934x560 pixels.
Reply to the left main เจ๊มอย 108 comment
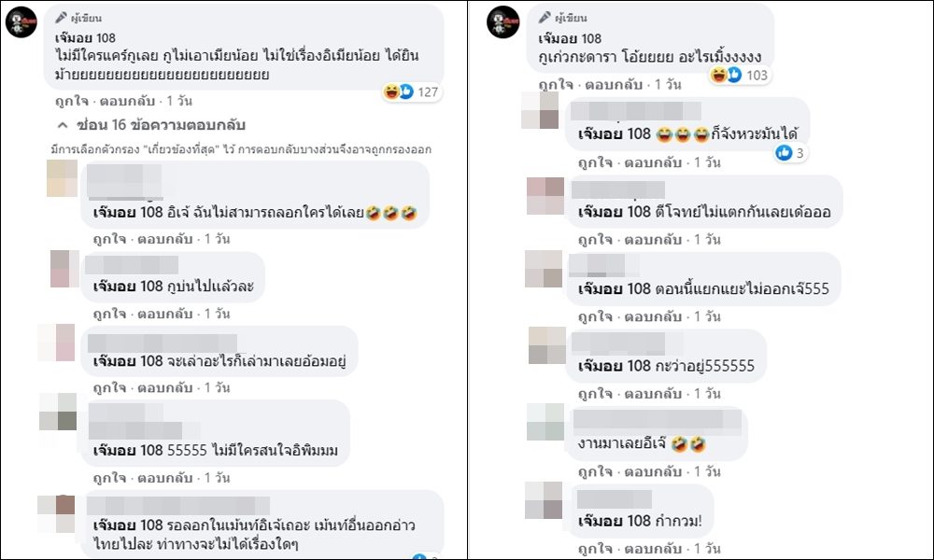coord(127,101)
